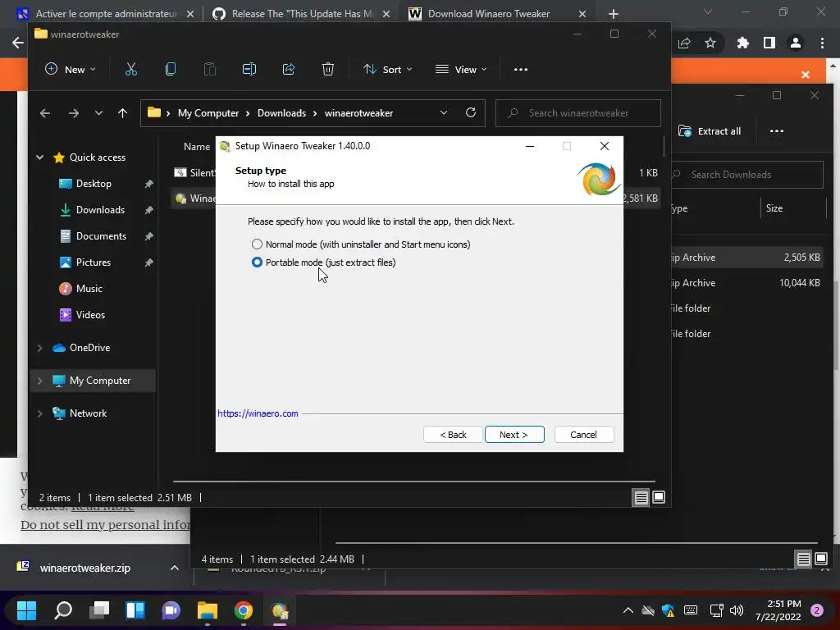Open Desktop in Quick access
This screenshot has width=840, height=630.
(94, 184)
